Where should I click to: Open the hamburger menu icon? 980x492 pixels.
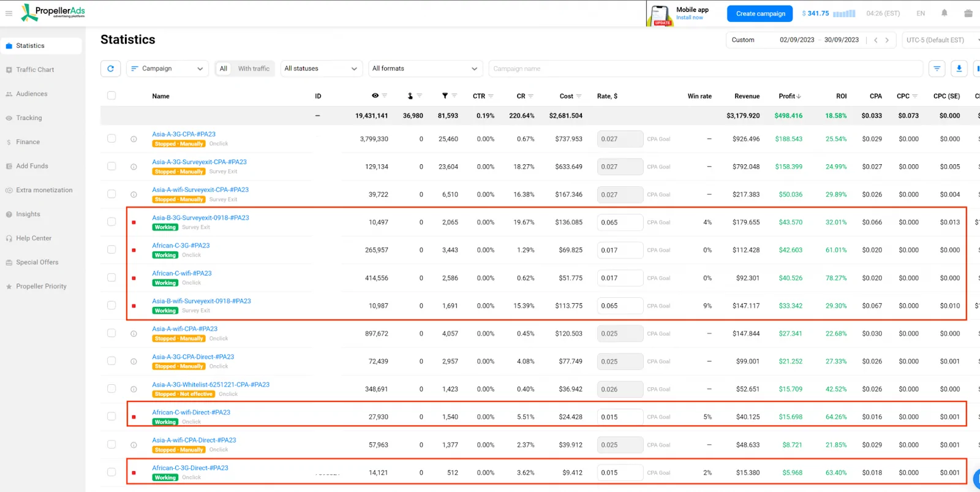(9, 13)
